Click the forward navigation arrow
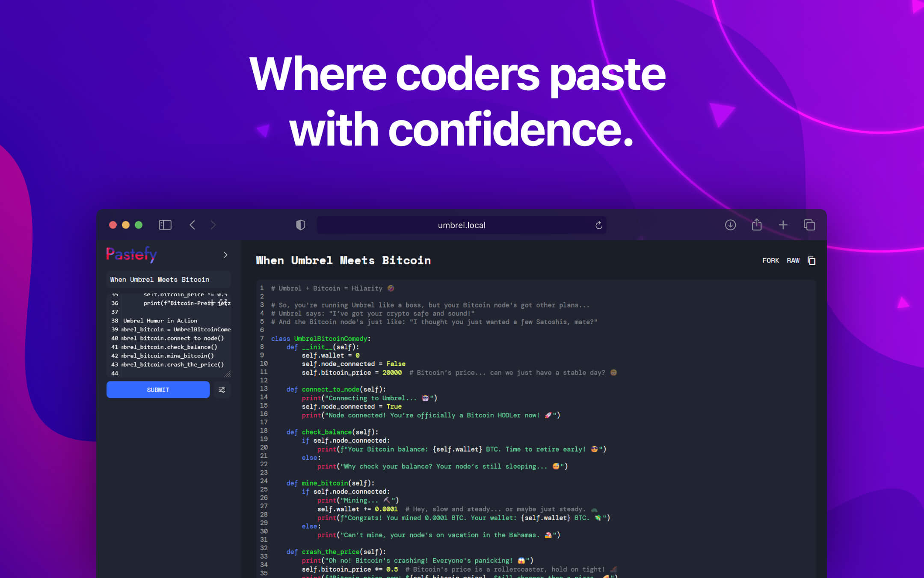 tap(213, 225)
